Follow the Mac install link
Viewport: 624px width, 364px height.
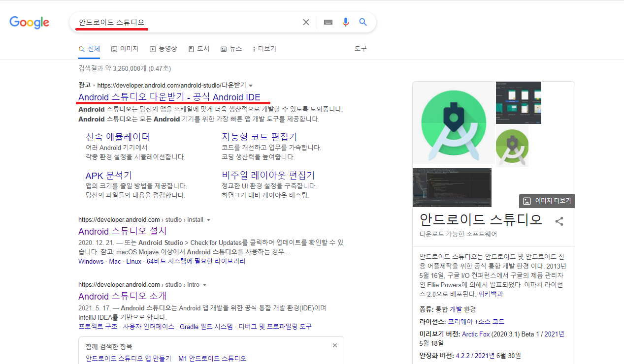tap(115, 261)
